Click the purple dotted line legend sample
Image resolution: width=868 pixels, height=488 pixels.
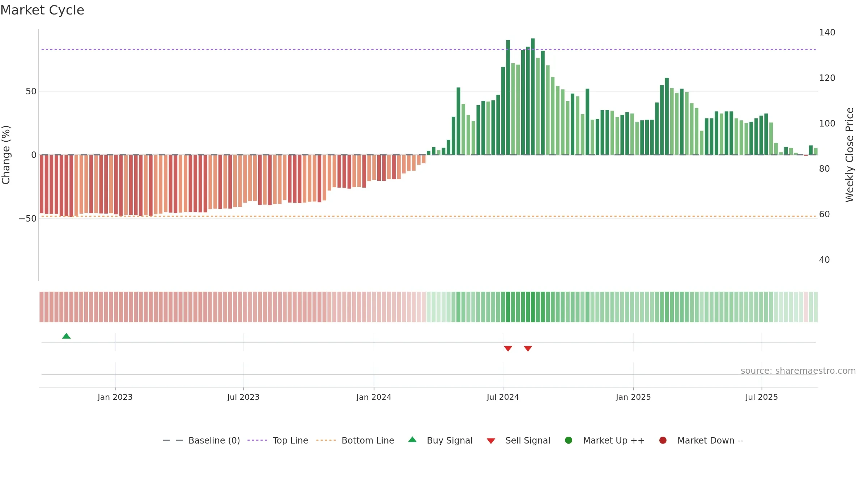[x=257, y=440]
